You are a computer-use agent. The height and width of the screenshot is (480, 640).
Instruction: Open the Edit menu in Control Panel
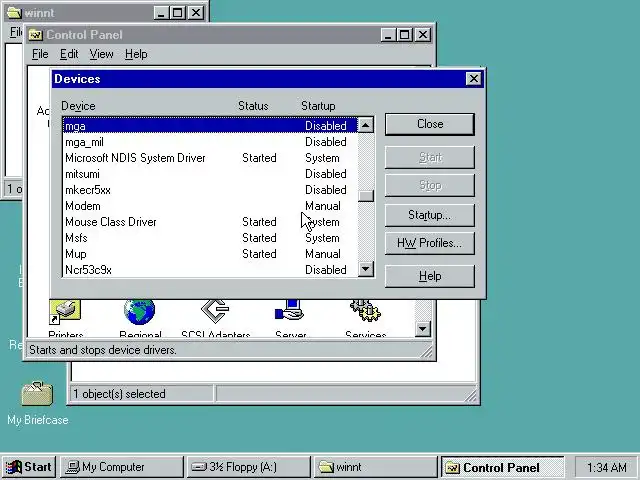coord(69,54)
